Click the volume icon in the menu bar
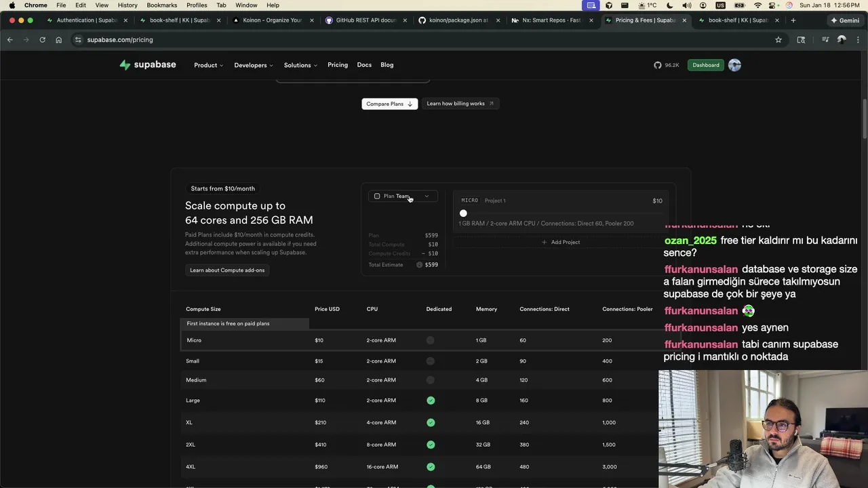The width and height of the screenshot is (868, 488). click(x=687, y=5)
